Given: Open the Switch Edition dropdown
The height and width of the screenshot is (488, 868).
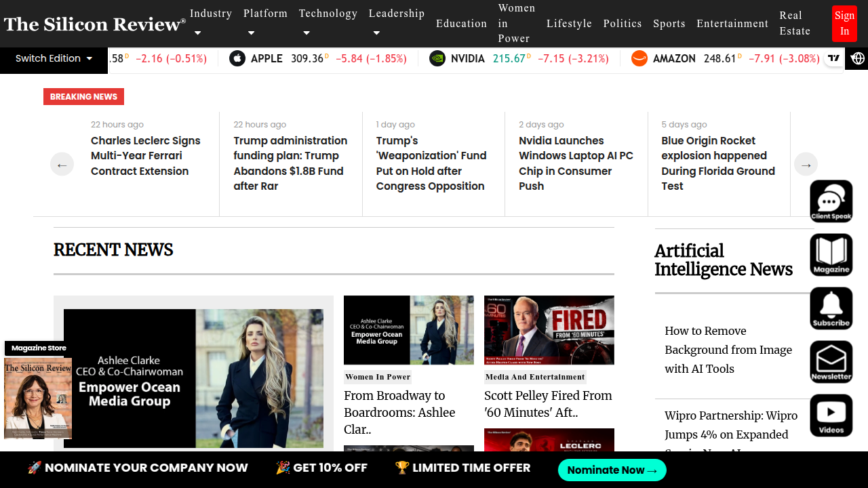Looking at the screenshot, I should pos(54,59).
